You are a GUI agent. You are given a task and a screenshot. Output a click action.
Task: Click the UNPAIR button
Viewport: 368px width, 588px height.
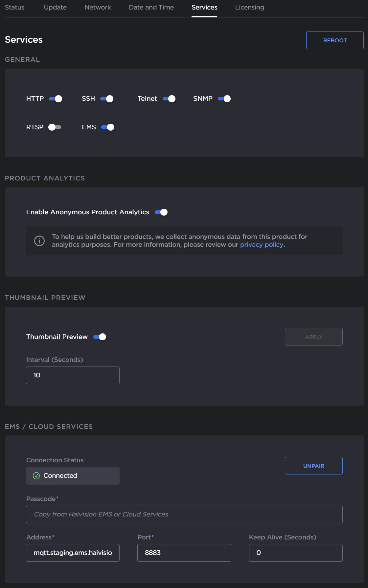[x=313, y=466]
